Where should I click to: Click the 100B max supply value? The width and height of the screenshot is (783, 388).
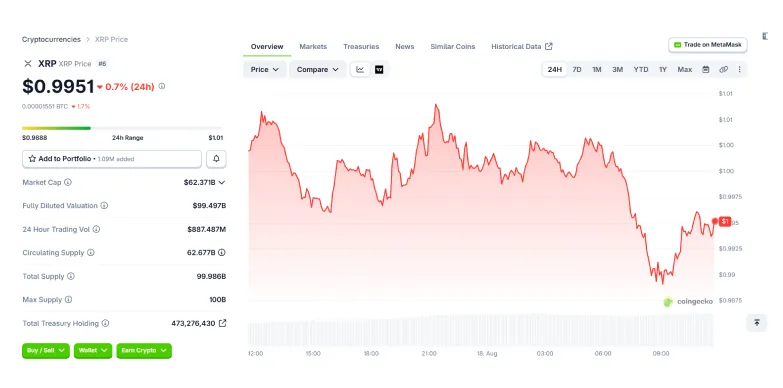[x=218, y=300]
